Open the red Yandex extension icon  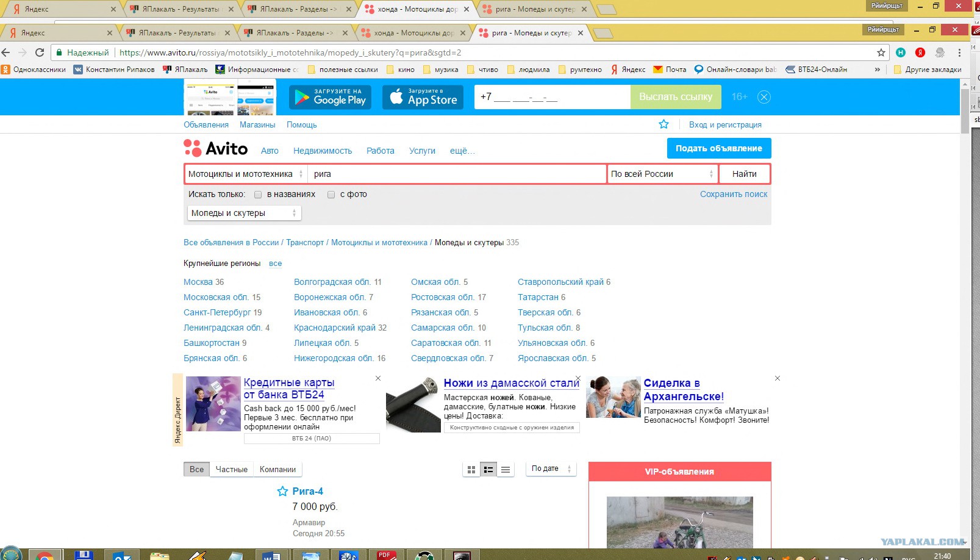920,52
